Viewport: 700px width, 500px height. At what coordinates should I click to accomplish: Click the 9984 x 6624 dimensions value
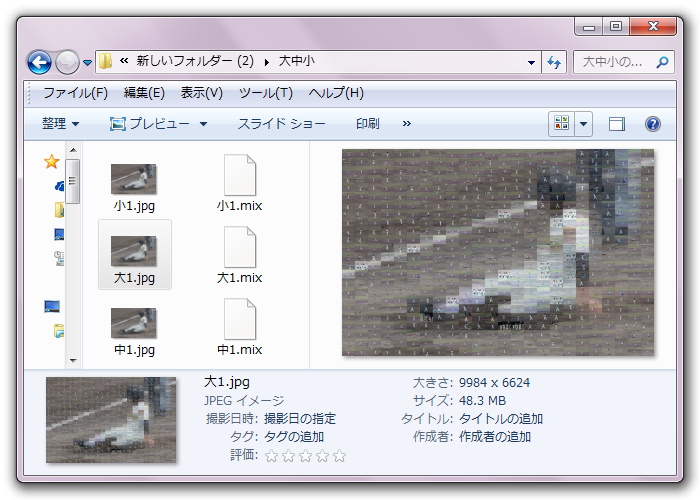494,383
